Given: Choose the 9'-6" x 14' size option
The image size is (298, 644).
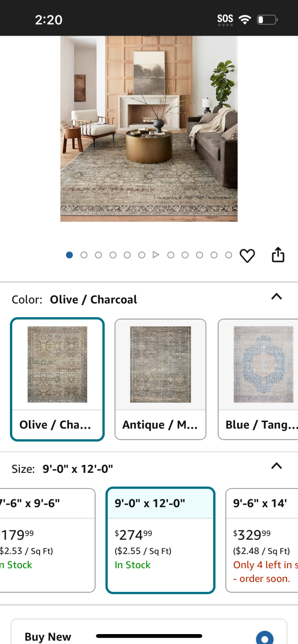Looking at the screenshot, I should [262, 540].
